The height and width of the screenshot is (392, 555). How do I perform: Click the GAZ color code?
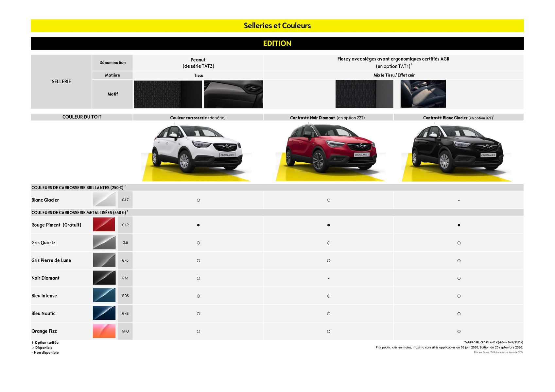click(125, 200)
